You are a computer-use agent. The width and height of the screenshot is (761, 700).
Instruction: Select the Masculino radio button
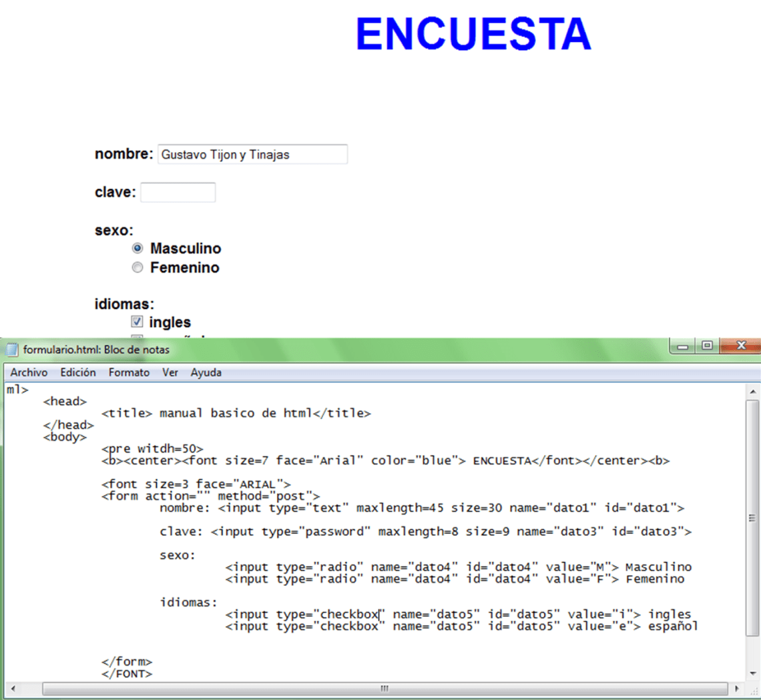point(138,248)
